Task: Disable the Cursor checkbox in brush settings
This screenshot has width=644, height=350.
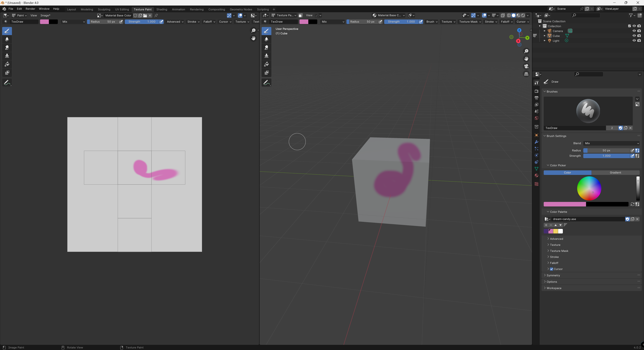Action: pos(551,269)
